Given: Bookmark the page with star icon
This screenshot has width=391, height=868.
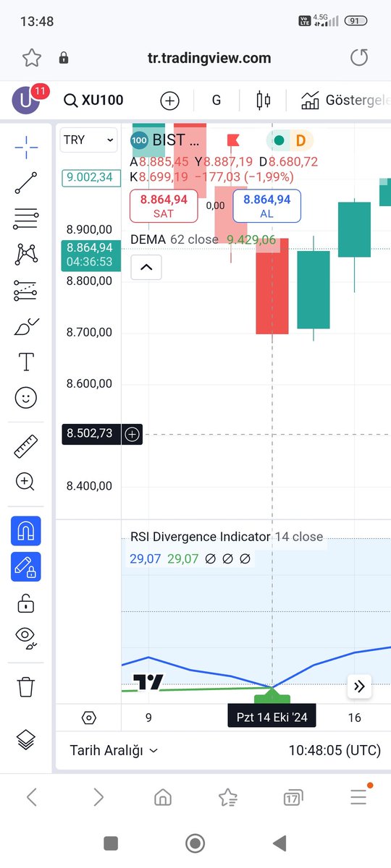Looking at the screenshot, I should point(31,58).
